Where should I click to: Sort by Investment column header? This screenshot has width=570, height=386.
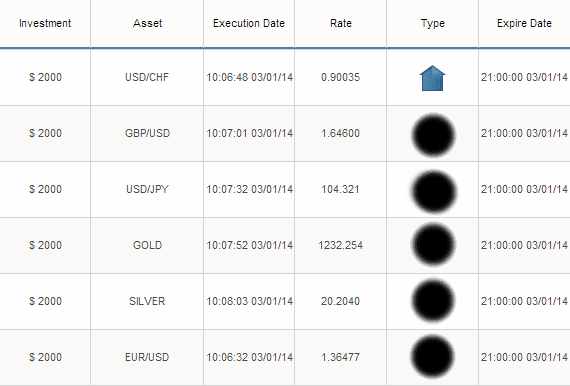(45, 23)
